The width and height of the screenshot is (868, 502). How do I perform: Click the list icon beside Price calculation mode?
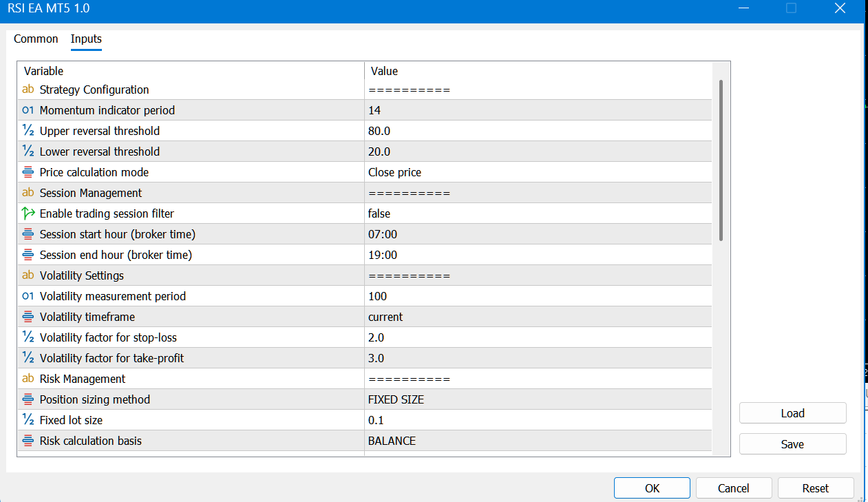tap(28, 172)
